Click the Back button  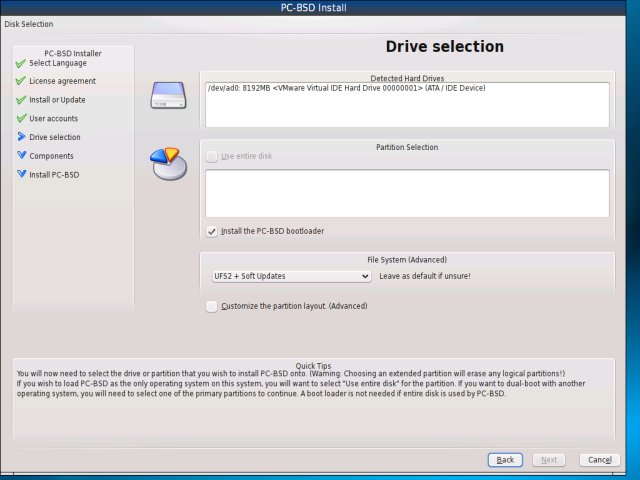point(505,460)
